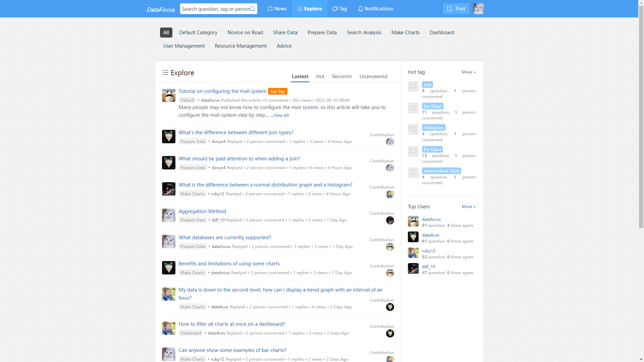
Task: Click comment icon beside Bar Chart tag
Action: click(x=413, y=108)
